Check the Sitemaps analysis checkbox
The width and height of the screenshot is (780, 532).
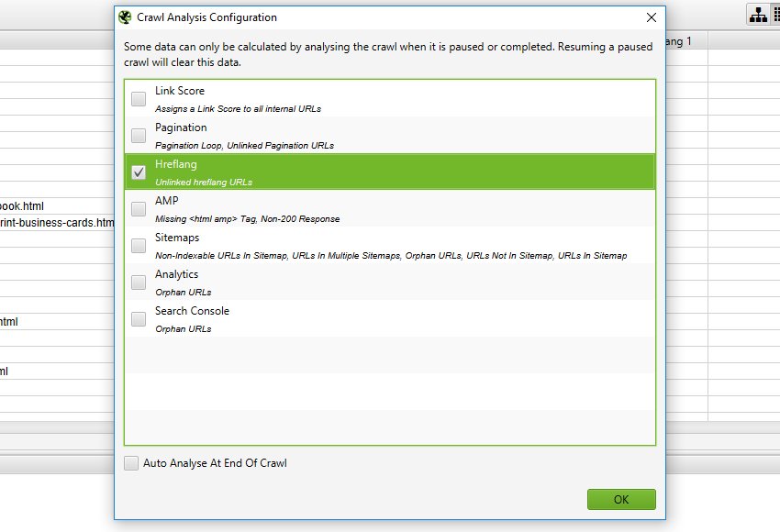pyautogui.click(x=139, y=246)
